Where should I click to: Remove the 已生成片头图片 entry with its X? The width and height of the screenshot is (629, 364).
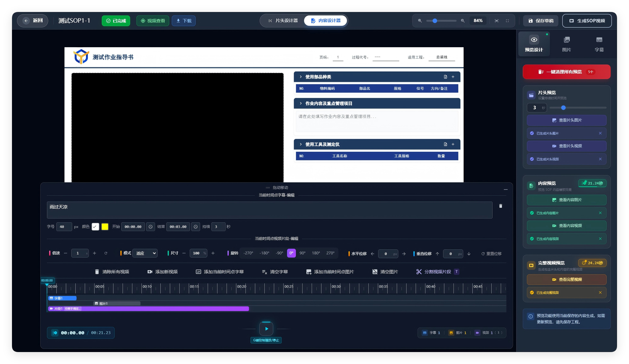[x=600, y=133]
